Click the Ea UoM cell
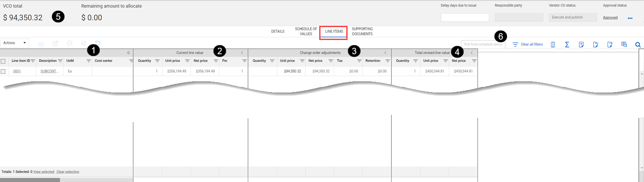This screenshot has height=182, width=644. (x=70, y=71)
